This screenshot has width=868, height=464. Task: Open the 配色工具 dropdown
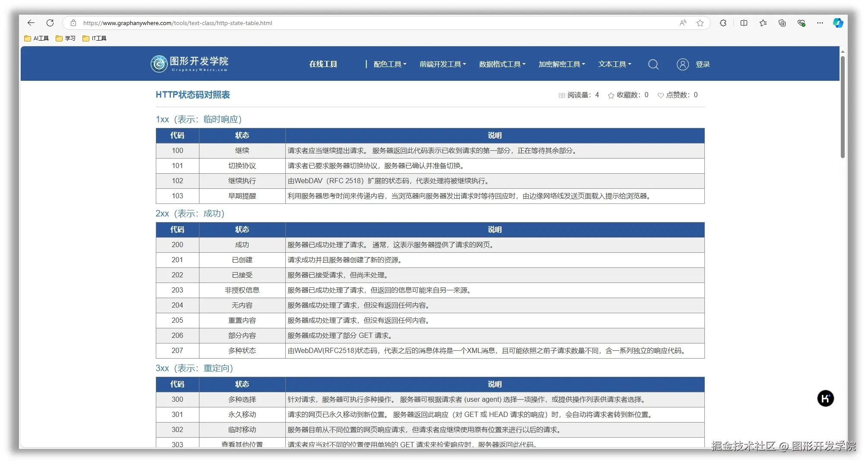click(389, 64)
